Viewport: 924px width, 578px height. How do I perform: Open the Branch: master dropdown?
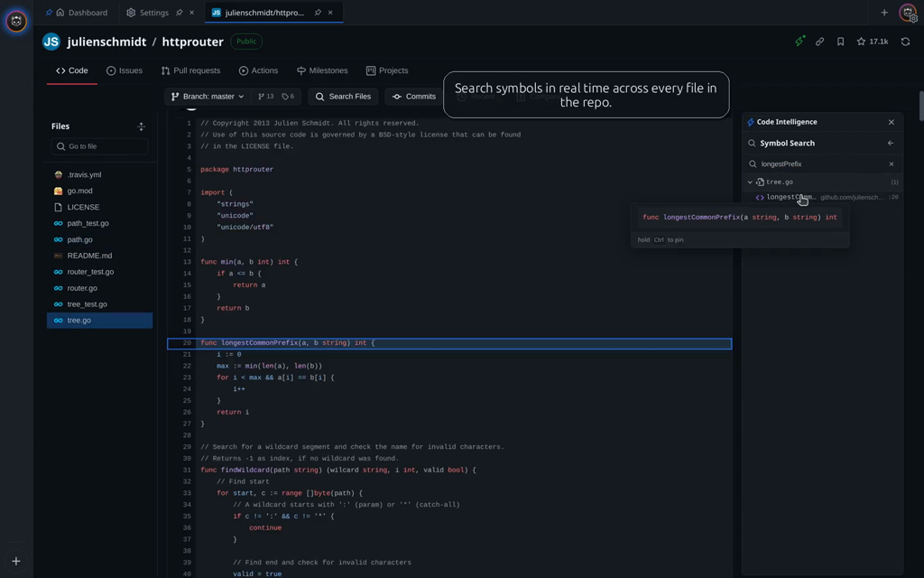tap(208, 96)
